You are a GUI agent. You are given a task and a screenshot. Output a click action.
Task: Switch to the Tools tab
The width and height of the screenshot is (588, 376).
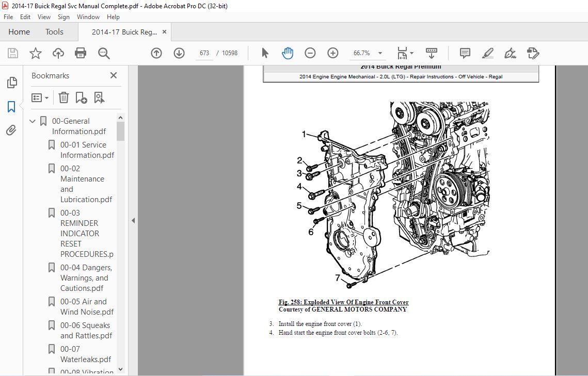tap(54, 32)
